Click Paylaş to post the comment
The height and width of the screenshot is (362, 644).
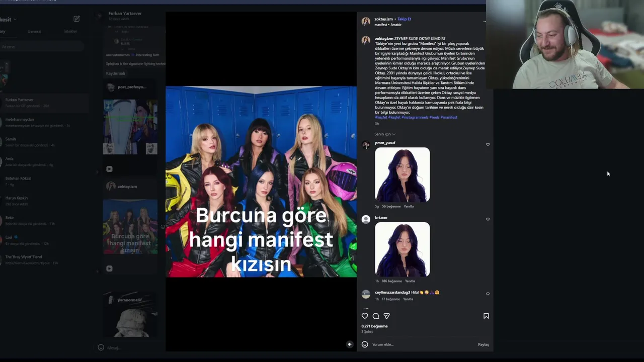click(483, 344)
